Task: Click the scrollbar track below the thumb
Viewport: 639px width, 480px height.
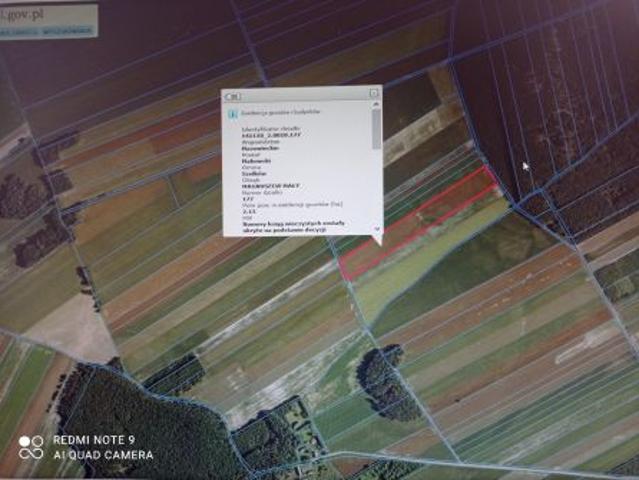Action: (x=377, y=187)
